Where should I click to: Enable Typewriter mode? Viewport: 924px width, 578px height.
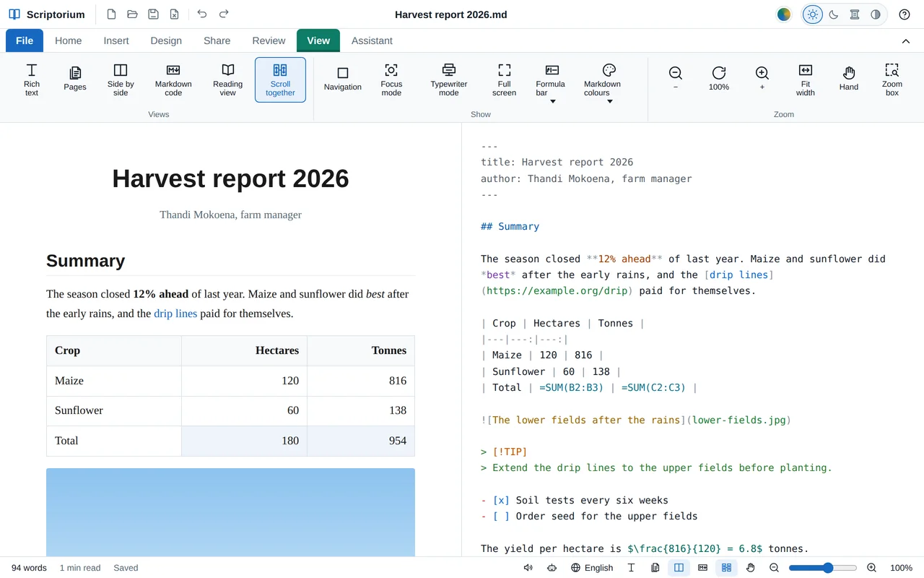pyautogui.click(x=449, y=79)
